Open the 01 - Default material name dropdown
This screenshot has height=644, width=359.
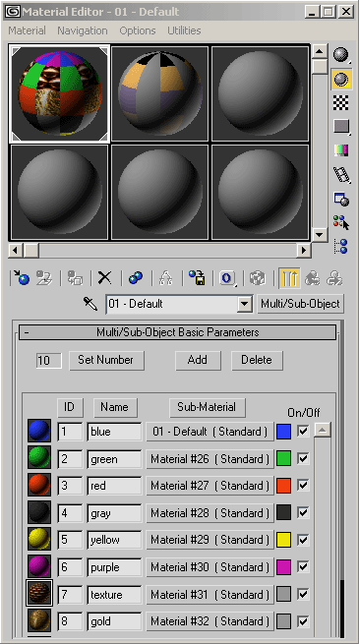click(x=245, y=305)
